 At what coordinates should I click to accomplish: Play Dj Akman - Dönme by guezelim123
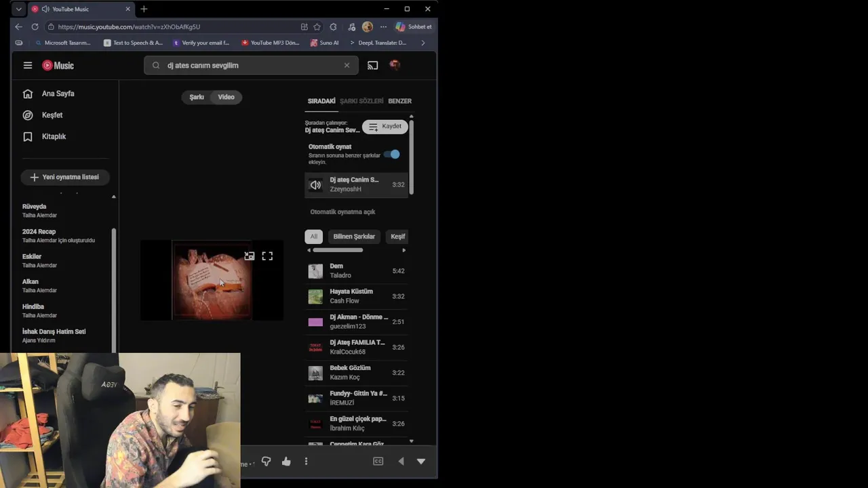(x=356, y=322)
